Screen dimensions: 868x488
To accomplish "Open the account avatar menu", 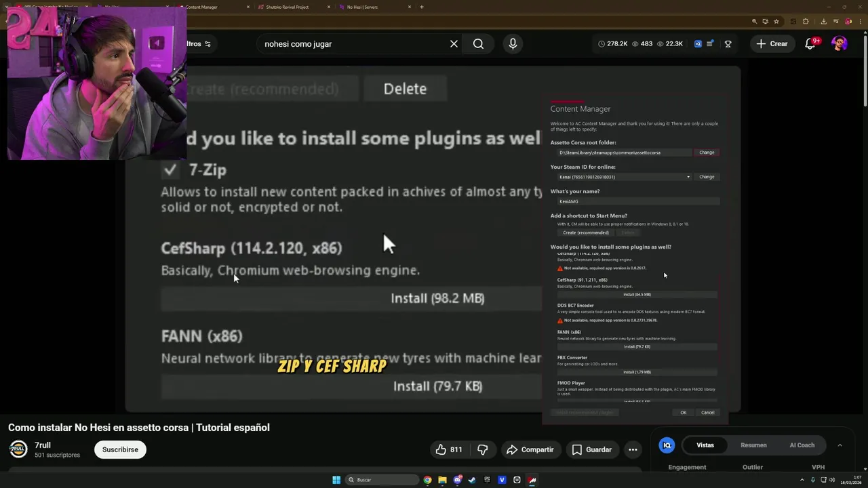I will [840, 43].
